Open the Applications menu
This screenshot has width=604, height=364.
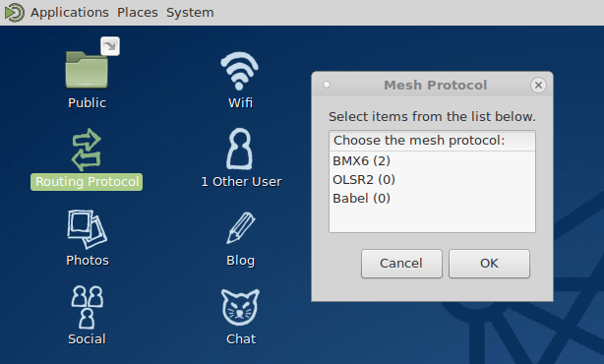(69, 13)
